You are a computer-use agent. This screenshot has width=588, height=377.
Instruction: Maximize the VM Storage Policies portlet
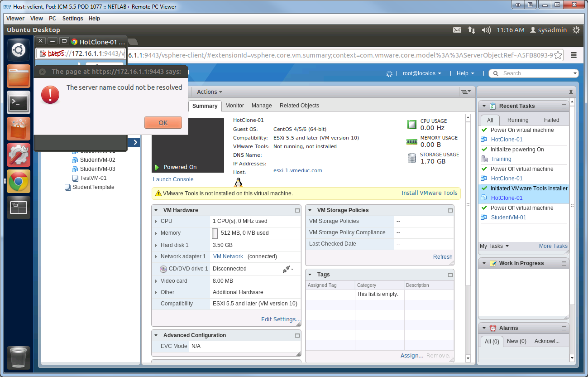tap(450, 210)
